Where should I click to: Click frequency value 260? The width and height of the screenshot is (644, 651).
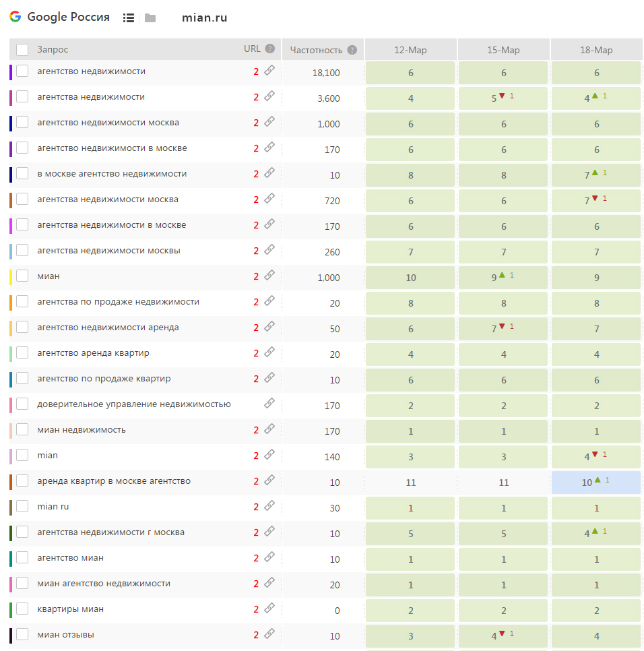tap(332, 253)
